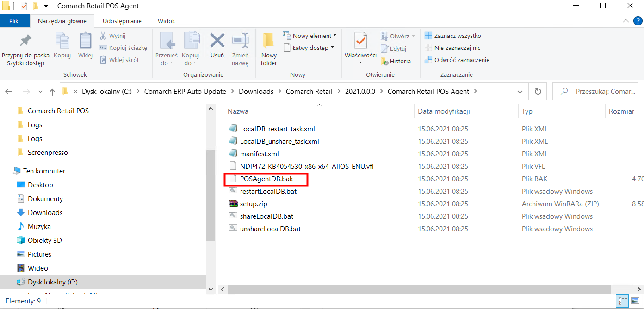Image resolution: width=644 pixels, height=309 pixels.
Task: Go up one folder level
Action: [x=52, y=92]
